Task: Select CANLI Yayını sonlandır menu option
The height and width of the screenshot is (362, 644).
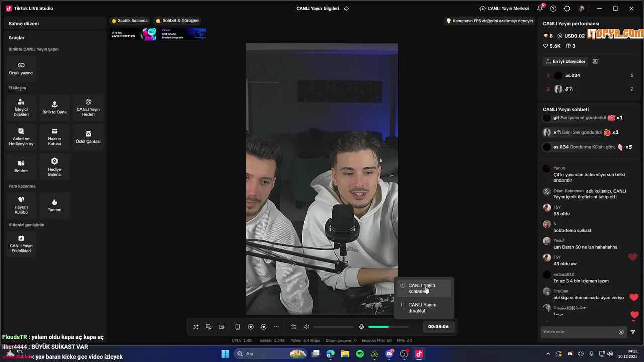Action: [424, 288]
